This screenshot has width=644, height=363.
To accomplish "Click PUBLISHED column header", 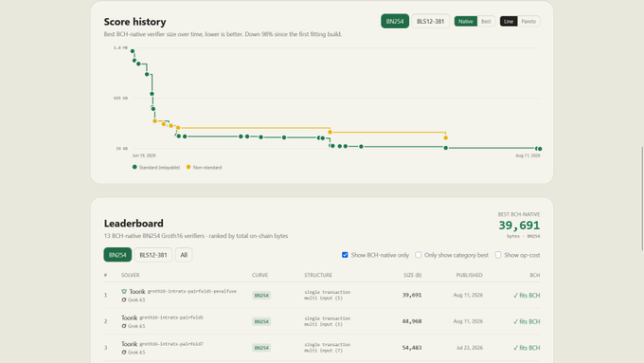I will tap(469, 275).
